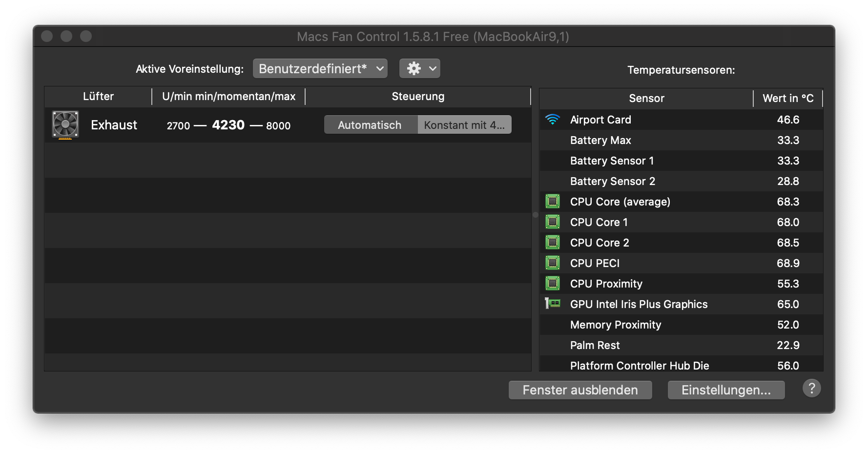Screen dimensions: 868x454
Task: Click the CPU Core 2 chip icon
Action: point(553,243)
